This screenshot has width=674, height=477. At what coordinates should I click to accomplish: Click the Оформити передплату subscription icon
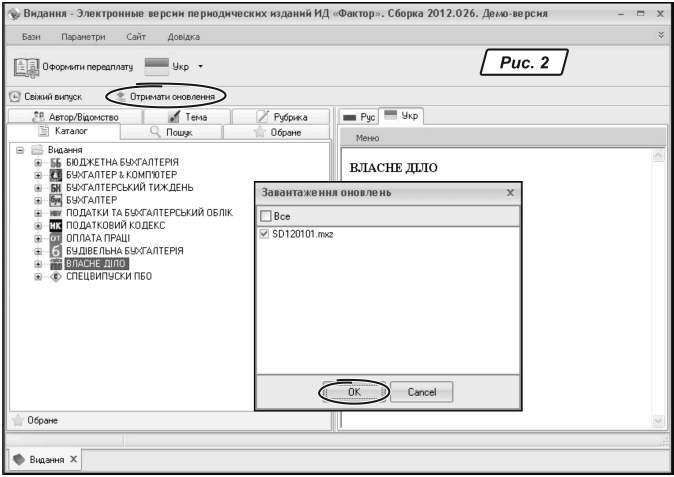click(26, 68)
